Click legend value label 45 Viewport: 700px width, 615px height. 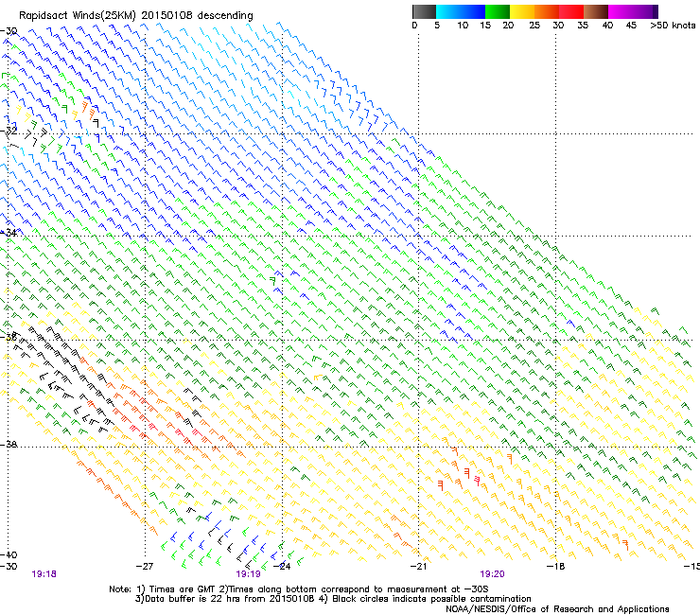tap(631, 26)
